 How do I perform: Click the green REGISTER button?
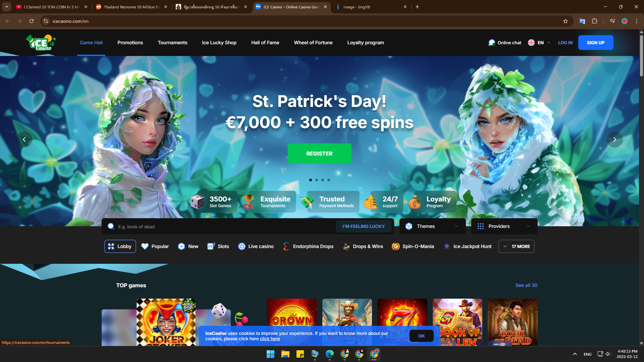click(x=320, y=154)
